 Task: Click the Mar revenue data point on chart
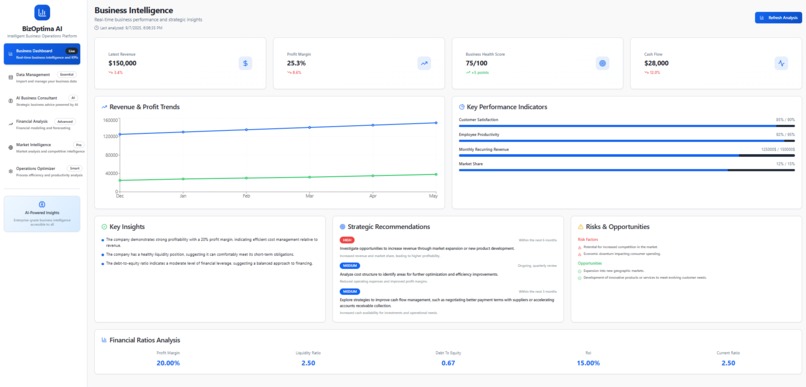(x=309, y=127)
